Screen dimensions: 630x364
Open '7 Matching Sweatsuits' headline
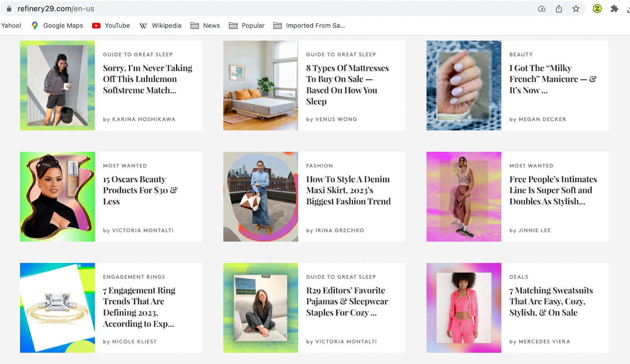click(551, 301)
